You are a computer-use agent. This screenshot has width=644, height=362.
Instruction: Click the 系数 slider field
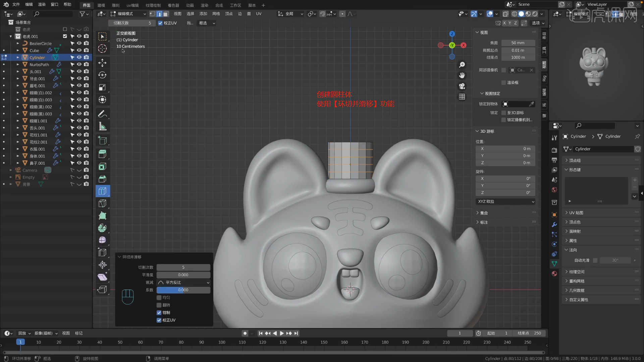pyautogui.click(x=183, y=290)
